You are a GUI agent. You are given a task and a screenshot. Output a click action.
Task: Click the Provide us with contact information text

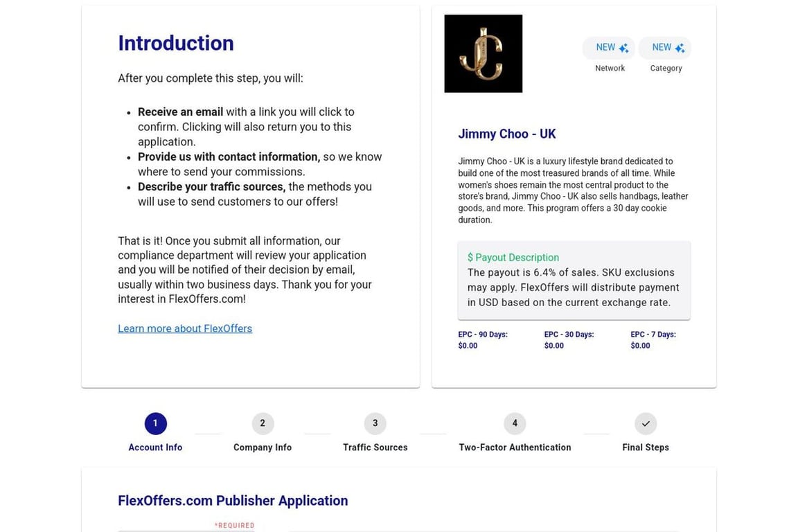(x=229, y=157)
